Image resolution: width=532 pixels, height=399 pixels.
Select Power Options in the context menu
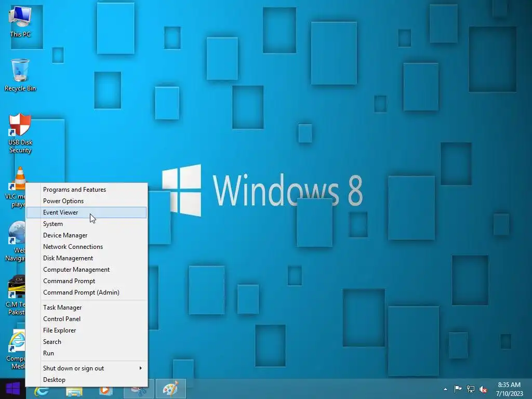coord(87,201)
